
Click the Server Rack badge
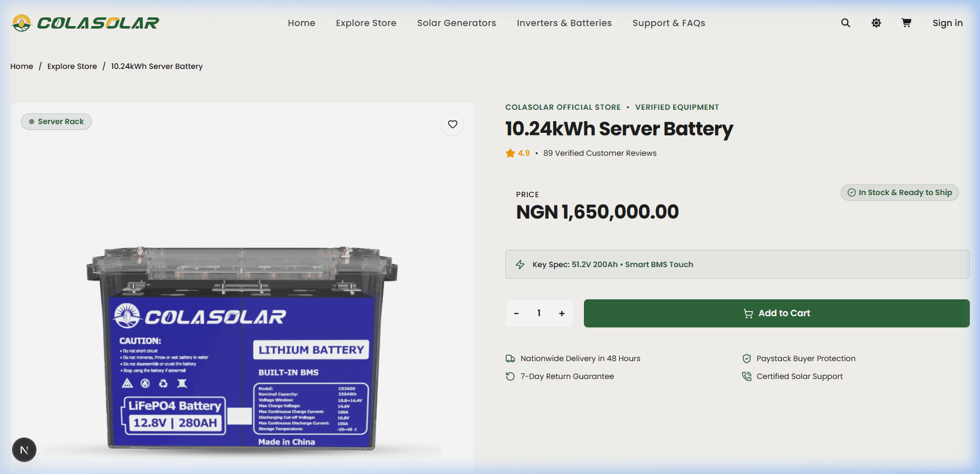pyautogui.click(x=56, y=122)
